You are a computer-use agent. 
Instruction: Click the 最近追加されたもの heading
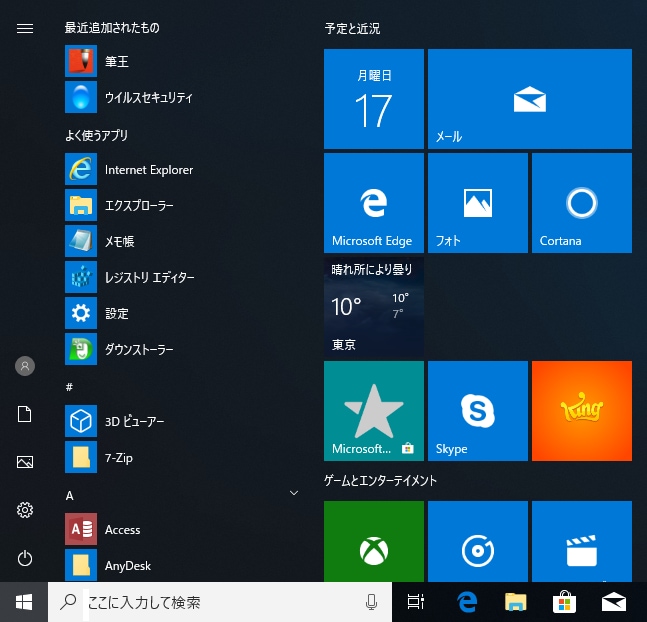(x=112, y=28)
